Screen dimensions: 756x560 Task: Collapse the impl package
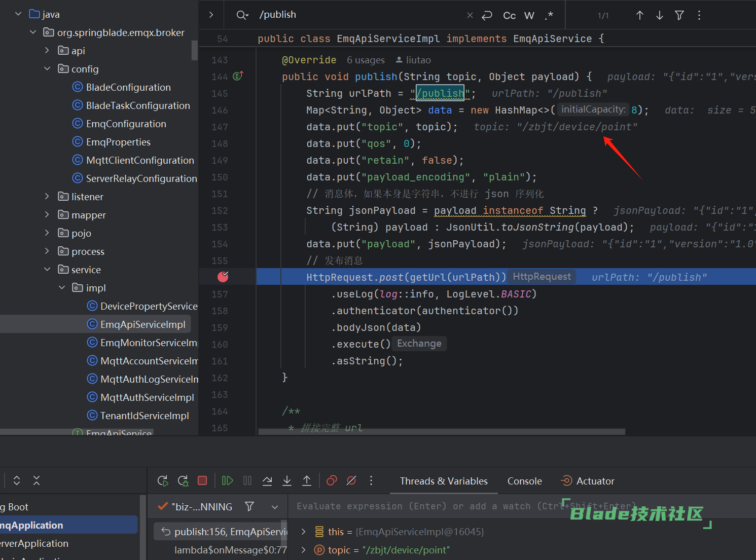click(62, 287)
